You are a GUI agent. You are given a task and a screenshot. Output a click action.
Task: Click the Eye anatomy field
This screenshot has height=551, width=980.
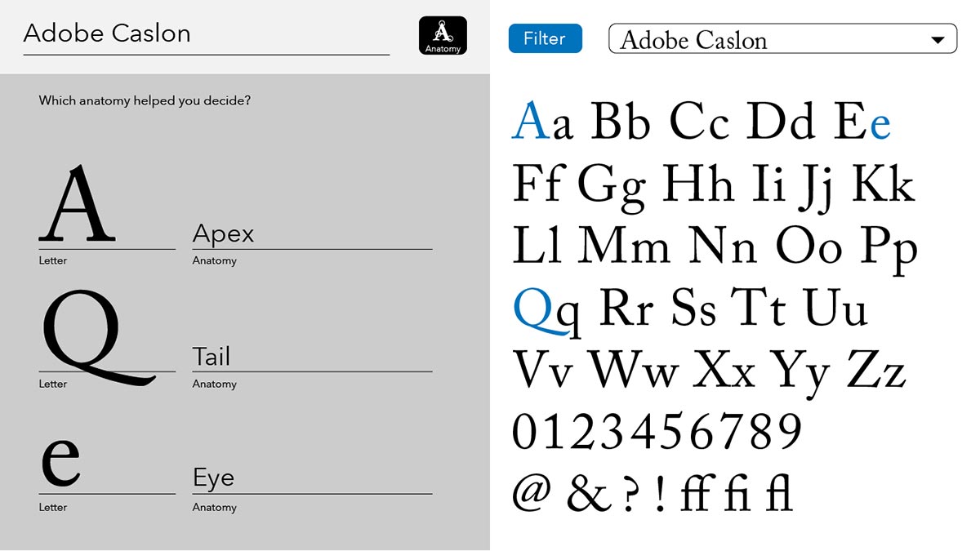[x=312, y=478]
